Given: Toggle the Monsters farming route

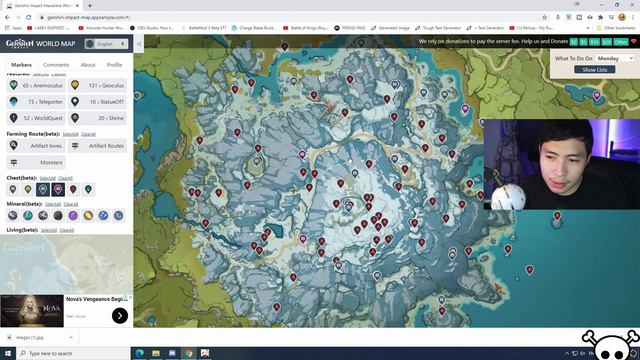Looking at the screenshot, I should (36, 162).
